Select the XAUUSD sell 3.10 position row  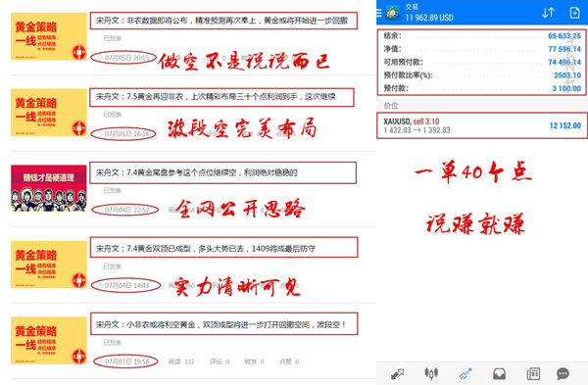(482, 125)
